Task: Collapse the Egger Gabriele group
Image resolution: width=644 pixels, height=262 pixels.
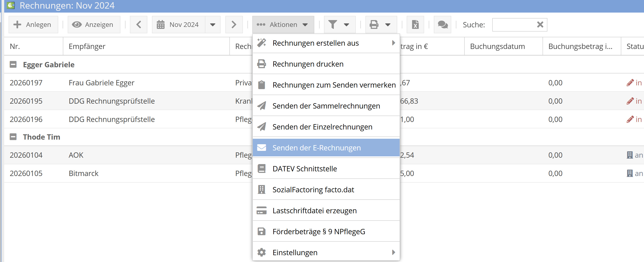Action: pyautogui.click(x=13, y=64)
